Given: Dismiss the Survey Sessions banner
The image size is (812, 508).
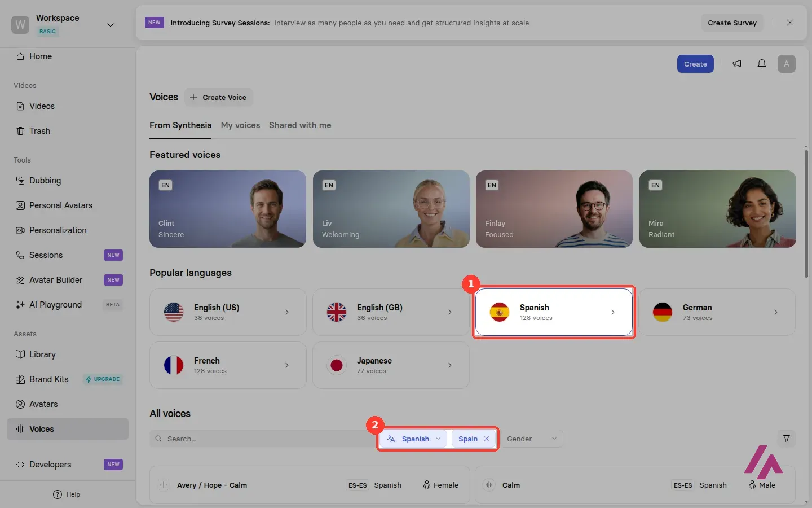Looking at the screenshot, I should click(790, 23).
